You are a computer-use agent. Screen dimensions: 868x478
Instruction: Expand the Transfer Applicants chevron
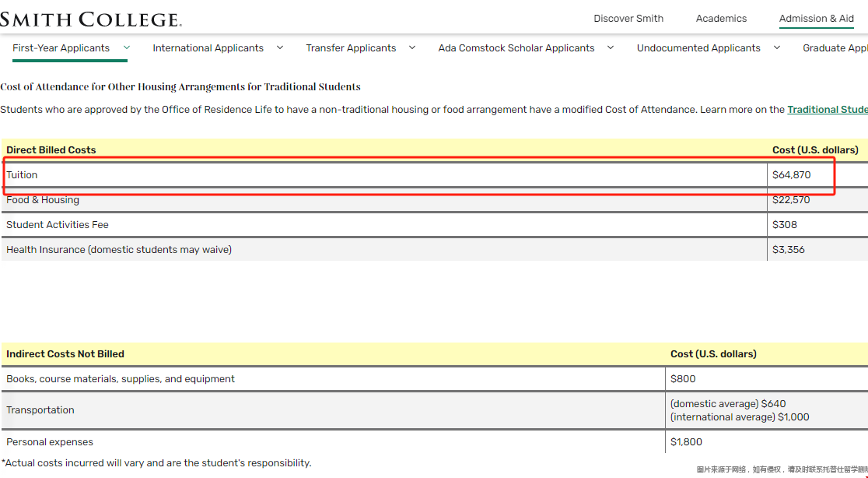click(412, 47)
